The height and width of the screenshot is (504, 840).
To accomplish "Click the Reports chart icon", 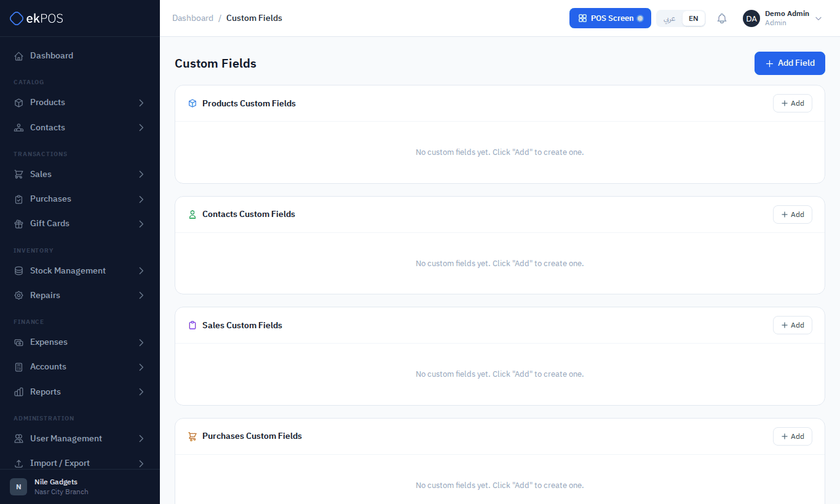I will tap(18, 392).
